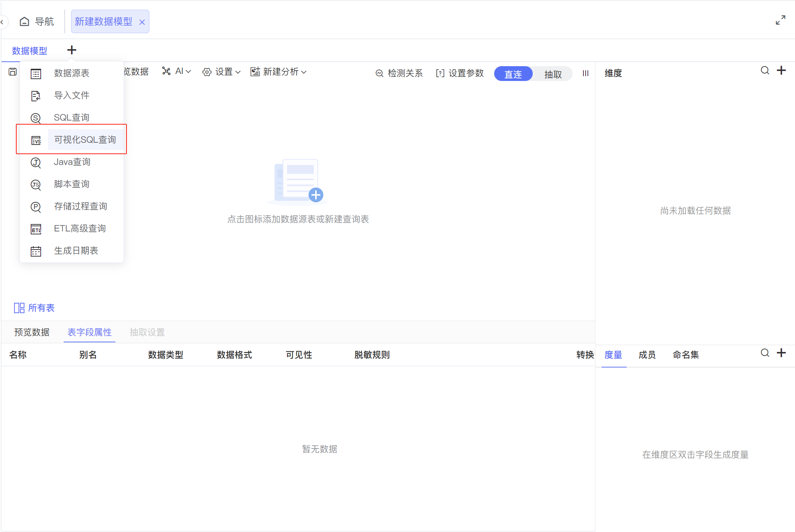Switch to 抽取设置 tab
Image resolution: width=795 pixels, height=532 pixels.
pyautogui.click(x=147, y=332)
